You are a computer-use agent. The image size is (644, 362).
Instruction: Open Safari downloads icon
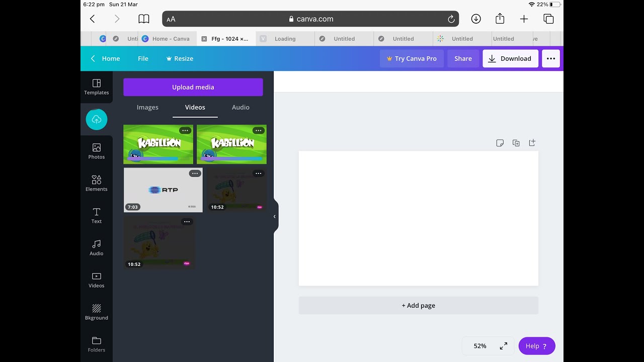tap(476, 19)
